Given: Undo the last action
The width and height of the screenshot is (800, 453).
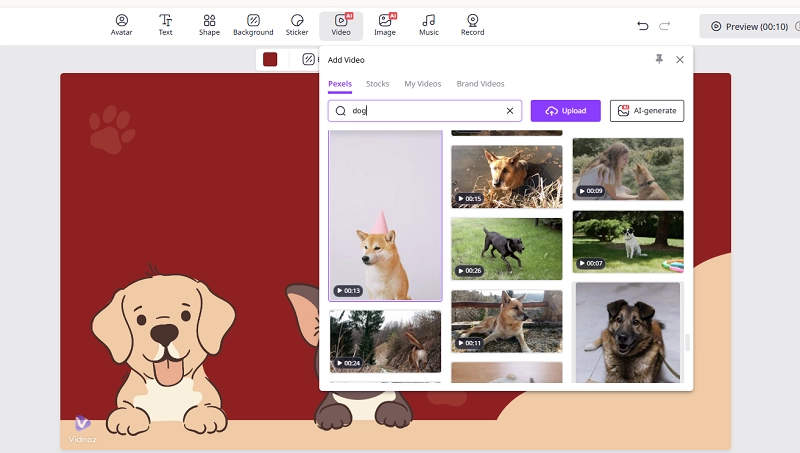Looking at the screenshot, I should click(x=643, y=26).
